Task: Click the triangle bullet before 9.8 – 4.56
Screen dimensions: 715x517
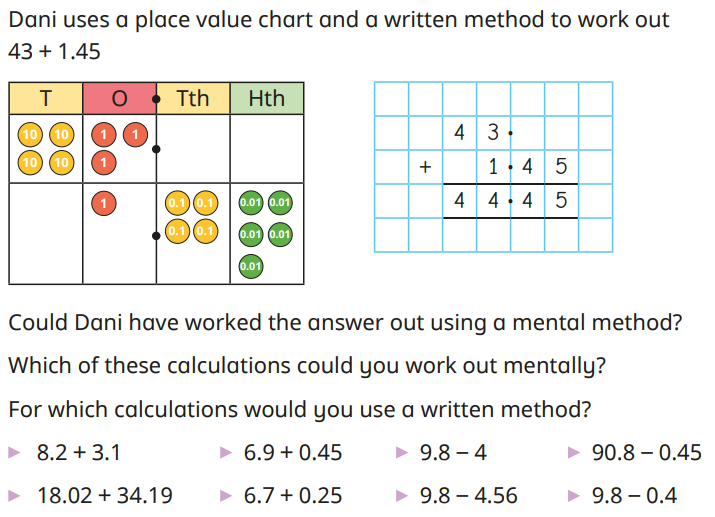Action: tap(402, 495)
